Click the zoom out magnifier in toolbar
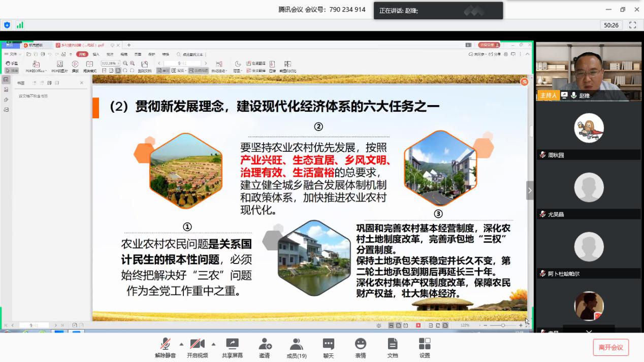Viewport: 644px width, 362px height. 125,63
